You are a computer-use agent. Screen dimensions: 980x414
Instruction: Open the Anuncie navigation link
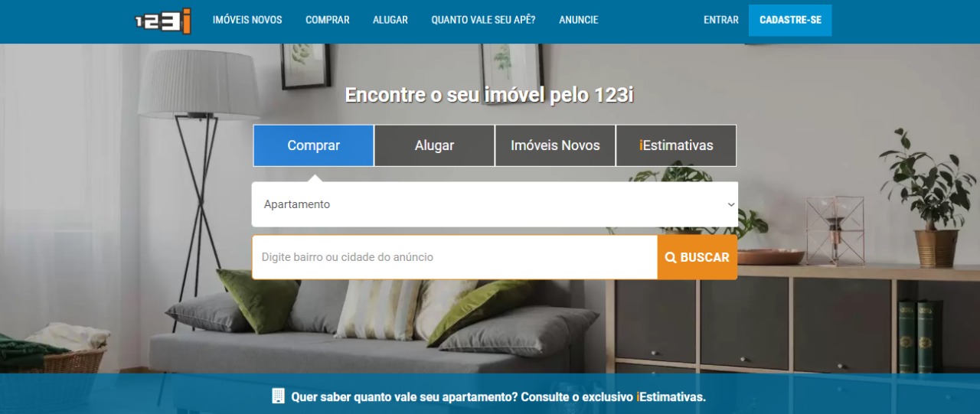click(579, 20)
